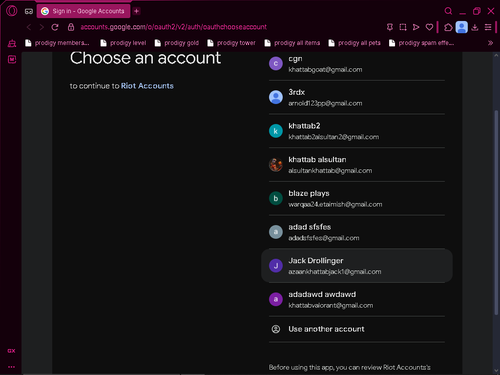The image size is (500, 375).
Task: Open prodigy members bookmark
Action: (57, 43)
